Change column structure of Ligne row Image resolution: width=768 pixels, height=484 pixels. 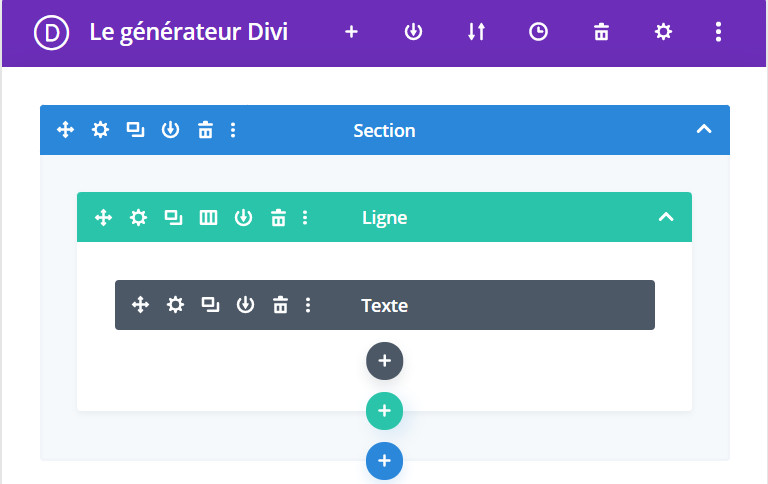[208, 217]
